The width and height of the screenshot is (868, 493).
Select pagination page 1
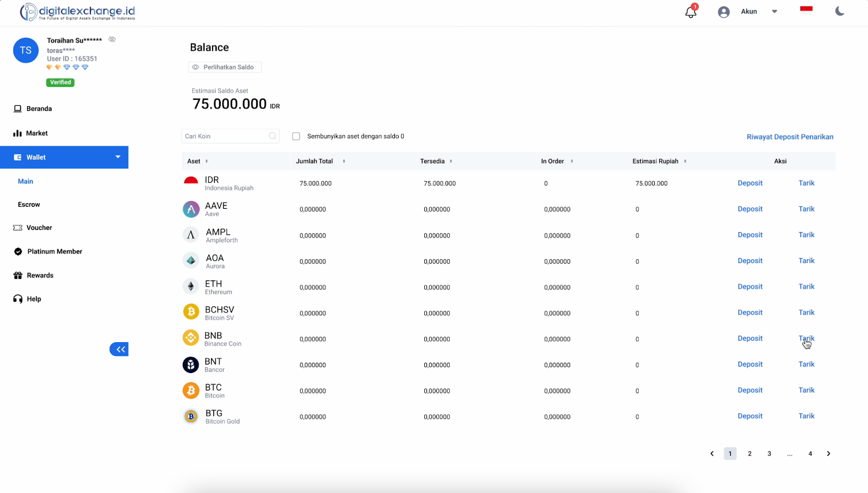730,453
